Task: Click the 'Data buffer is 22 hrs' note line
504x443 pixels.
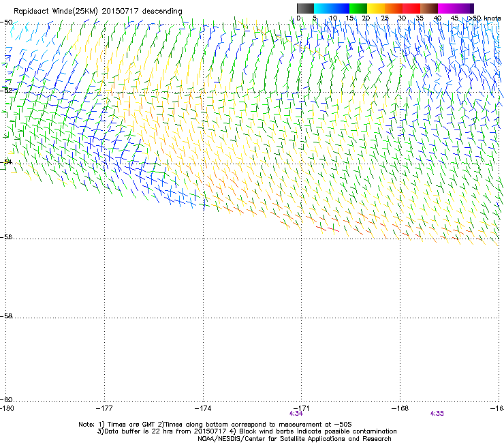Action: [247, 431]
